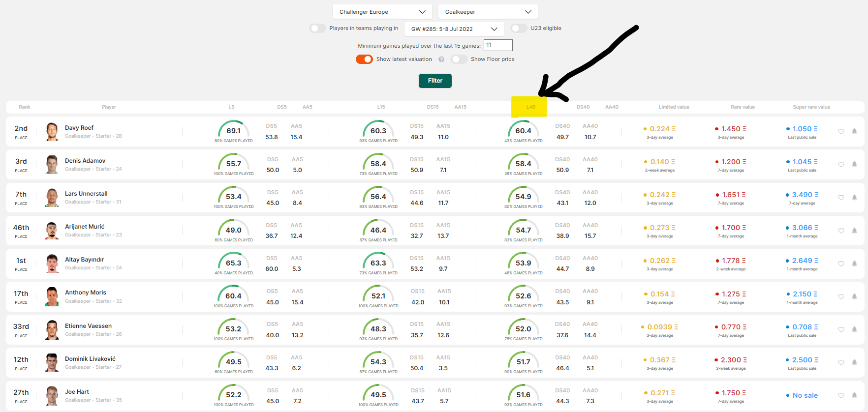Open the GW #285 gameweek dropdown

454,29
